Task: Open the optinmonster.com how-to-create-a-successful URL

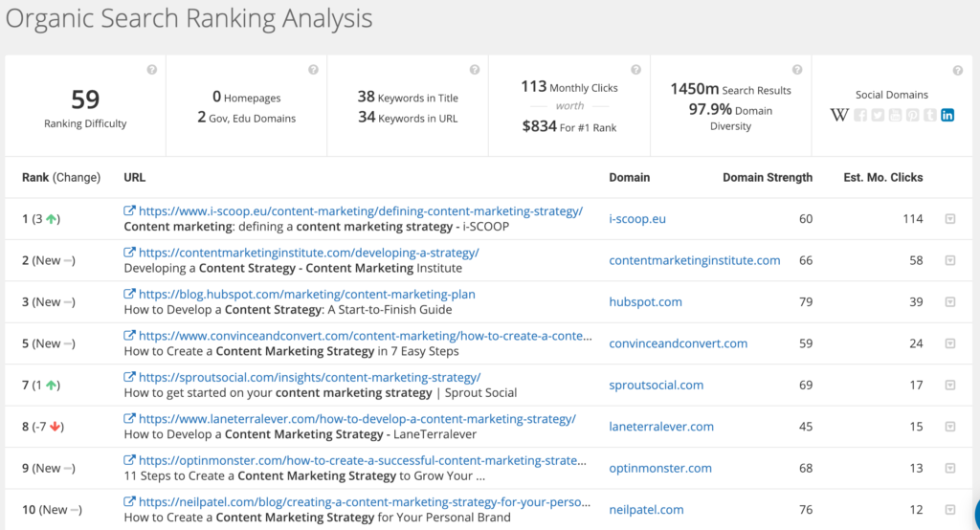Action: pyautogui.click(x=363, y=460)
